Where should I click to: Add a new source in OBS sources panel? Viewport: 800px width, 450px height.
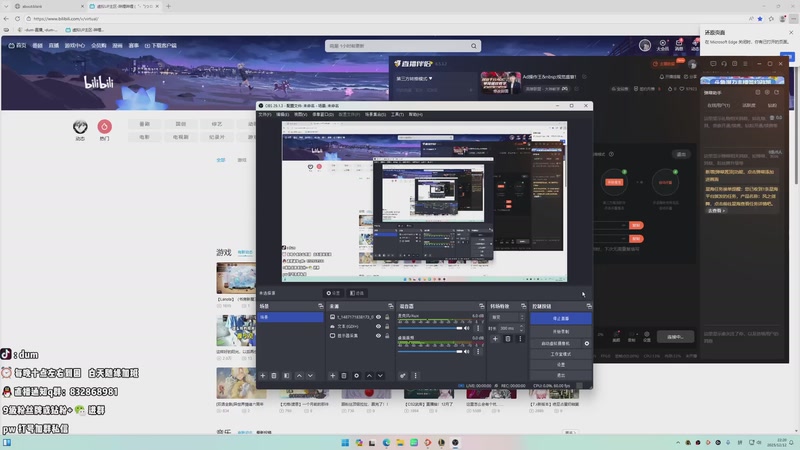pos(333,376)
